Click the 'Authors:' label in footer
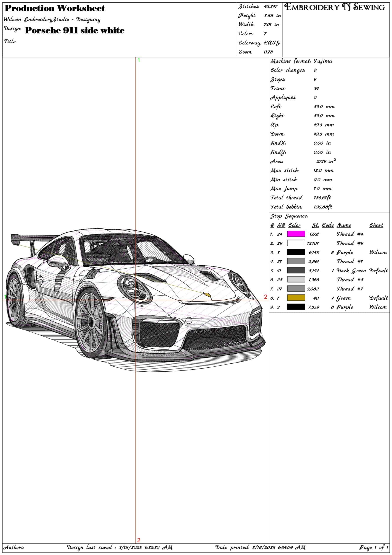392x555 pixels. 13,547
